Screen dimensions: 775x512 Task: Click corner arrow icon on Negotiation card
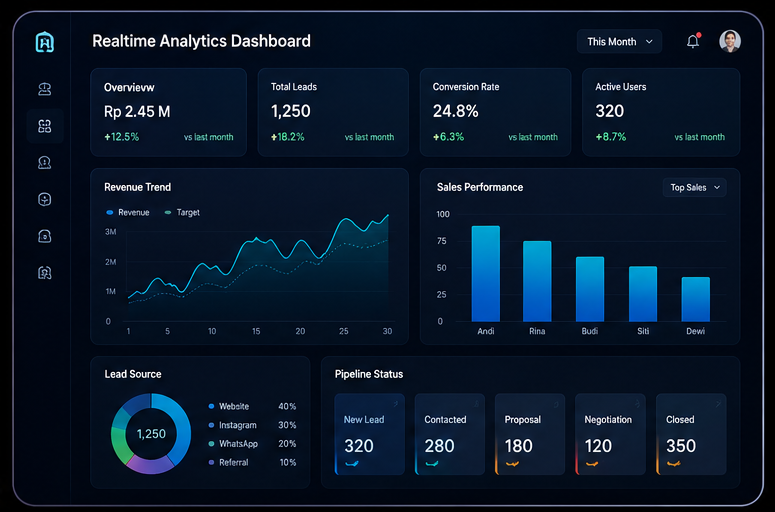click(637, 404)
